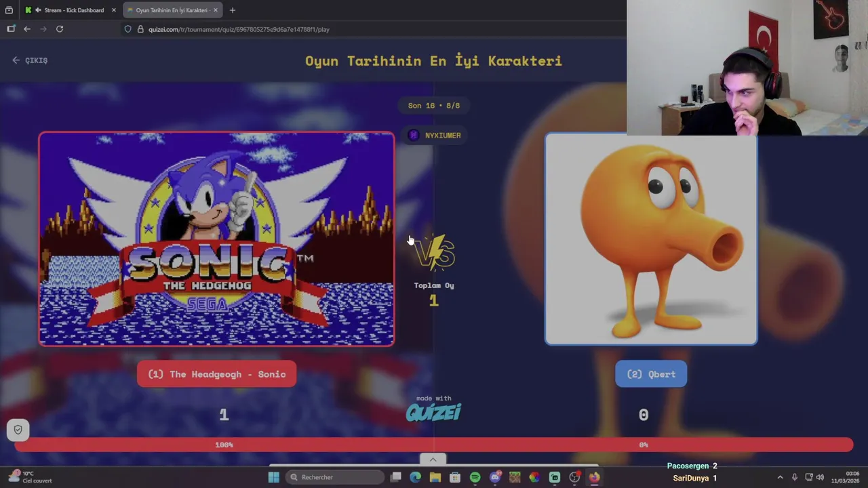Open Task View on the taskbar
Viewport: 868px width, 488px height.
[396, 477]
